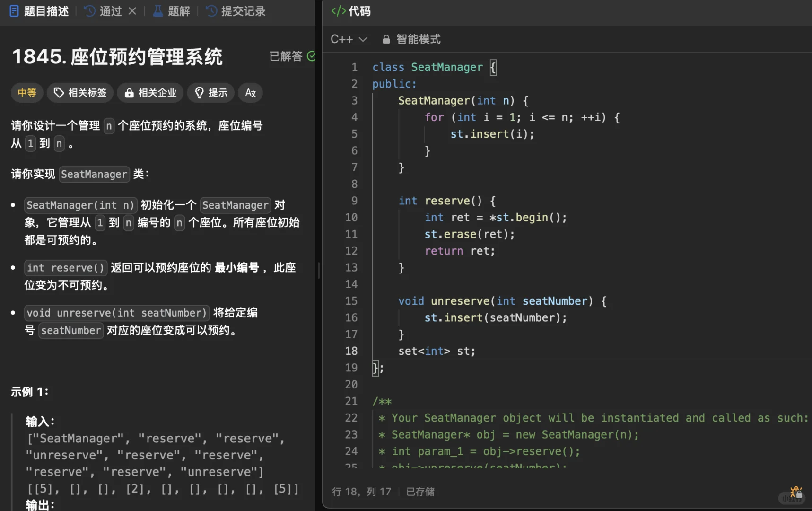Click the 示例 1: heading

click(x=29, y=392)
